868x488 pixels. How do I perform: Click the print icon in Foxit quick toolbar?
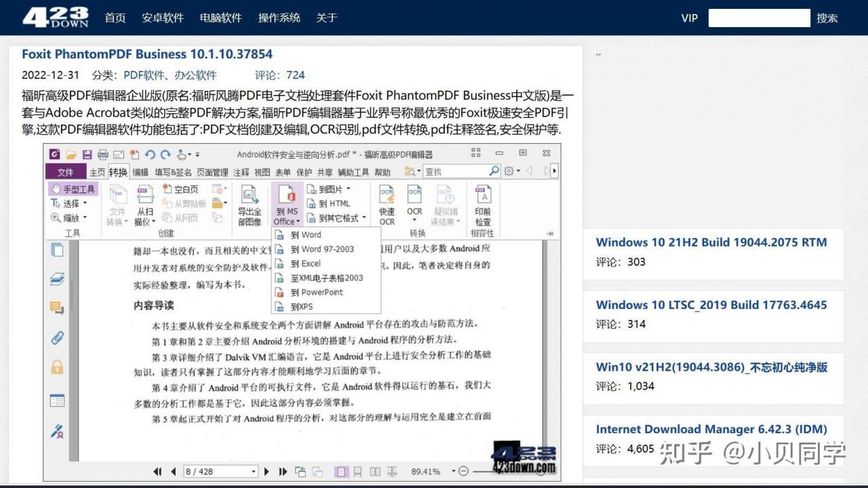(103, 155)
